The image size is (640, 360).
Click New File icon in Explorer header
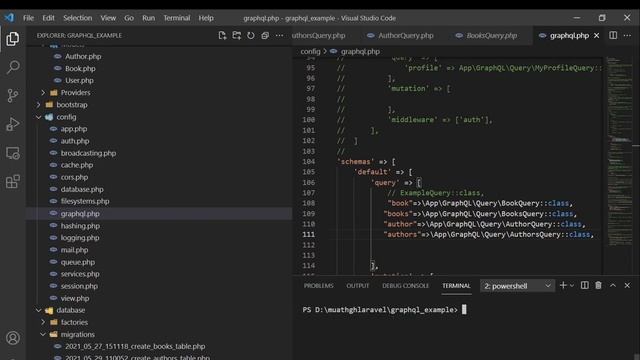point(222,36)
